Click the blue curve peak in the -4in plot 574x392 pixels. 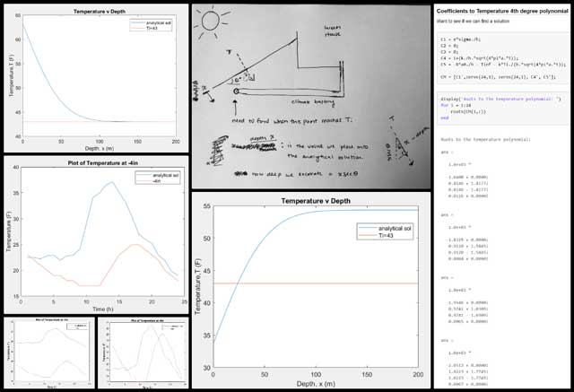tap(110, 182)
